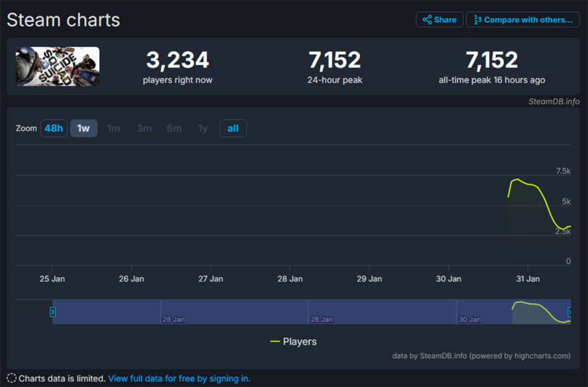
Task: Click the 24-hour peak label
Action: [x=335, y=80]
